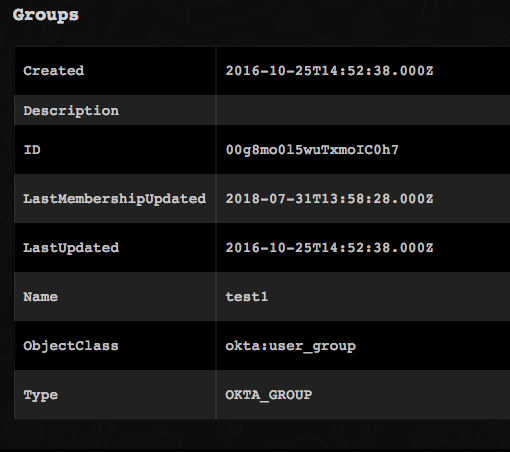
Task: Click the LastUpdated timestamp value
Action: [329, 248]
